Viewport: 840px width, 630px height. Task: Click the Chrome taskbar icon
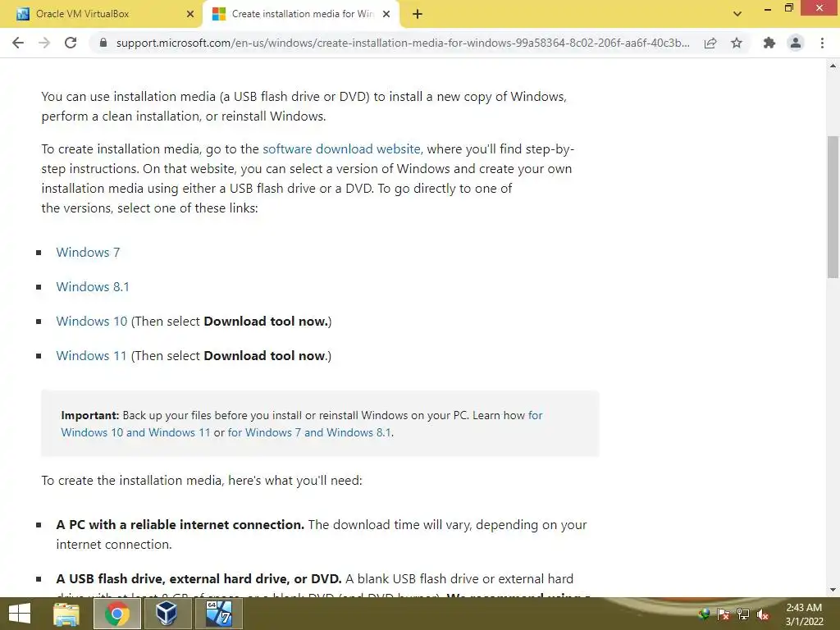117,614
